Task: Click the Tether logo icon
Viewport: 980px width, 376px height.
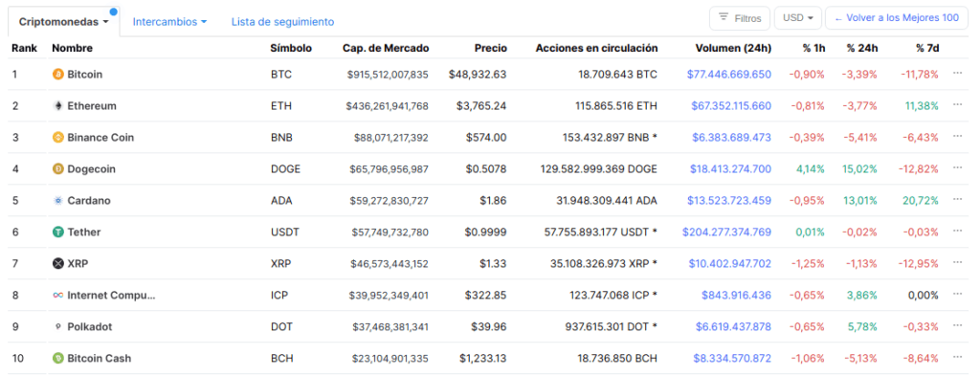Action: click(x=58, y=232)
